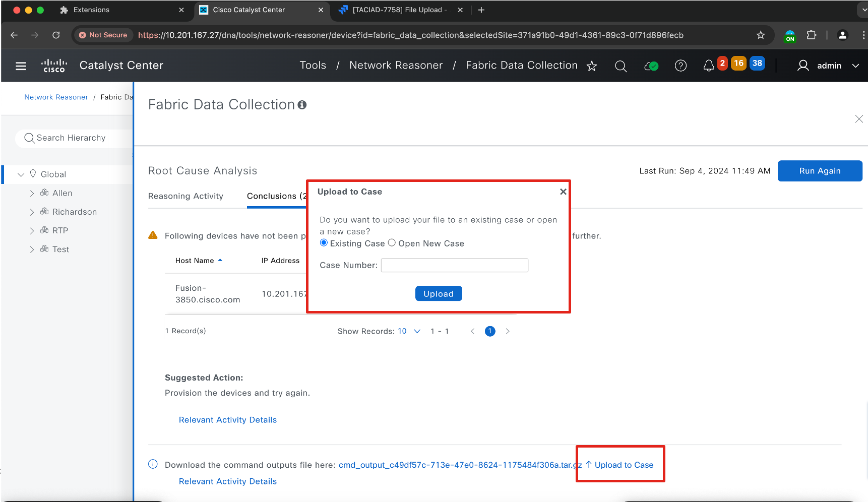Image resolution: width=868 pixels, height=502 pixels.
Task: Check cloud connection status icon
Action: pyautogui.click(x=651, y=66)
